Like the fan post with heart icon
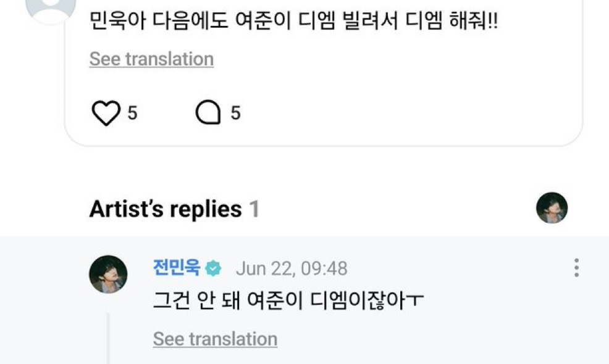This screenshot has width=609, height=364. (106, 114)
